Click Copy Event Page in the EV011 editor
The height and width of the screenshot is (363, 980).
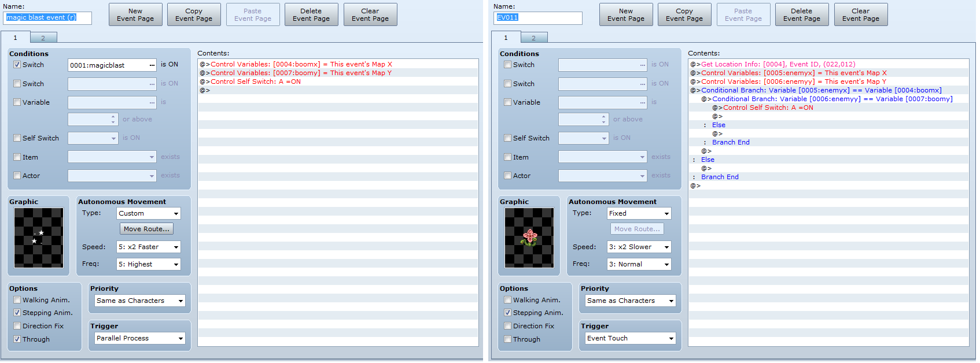[684, 14]
